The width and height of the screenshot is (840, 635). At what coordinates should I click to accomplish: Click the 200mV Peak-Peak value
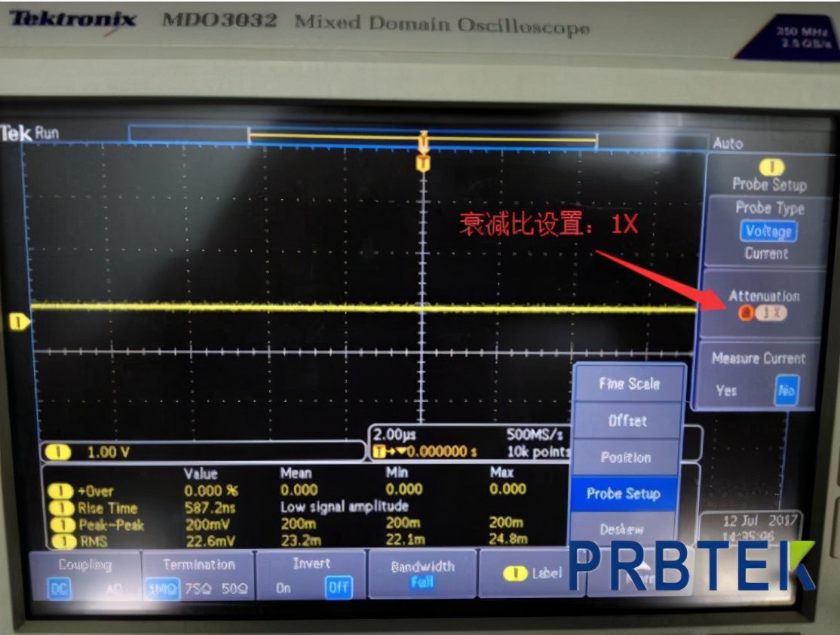(x=207, y=525)
